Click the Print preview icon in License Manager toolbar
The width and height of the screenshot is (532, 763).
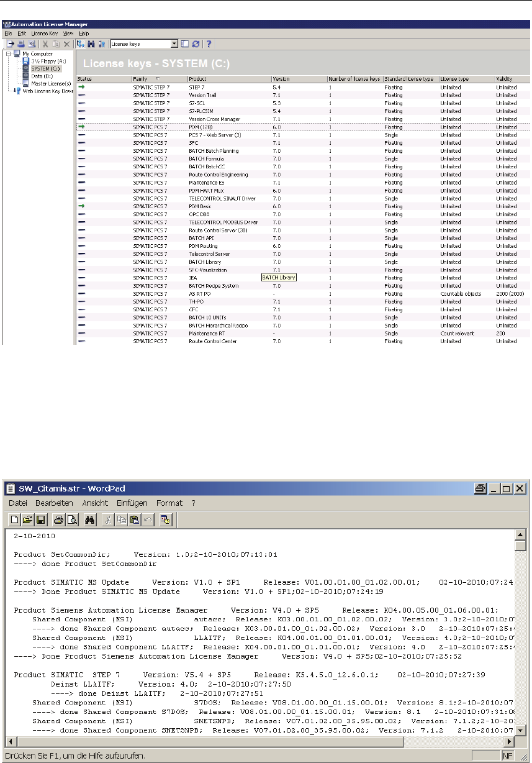pyautogui.click(x=31, y=44)
